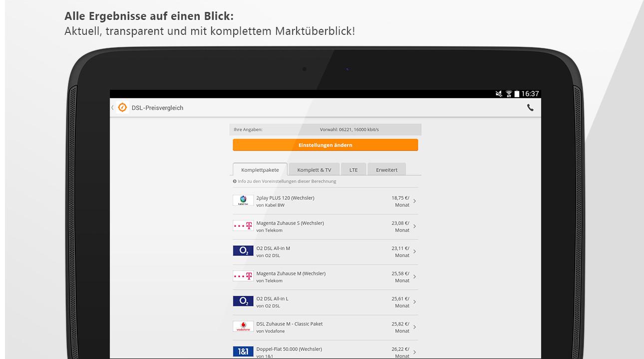This screenshot has height=359, width=644.
Task: Open details chevron for 2play PLUS 120
Action: click(x=415, y=201)
